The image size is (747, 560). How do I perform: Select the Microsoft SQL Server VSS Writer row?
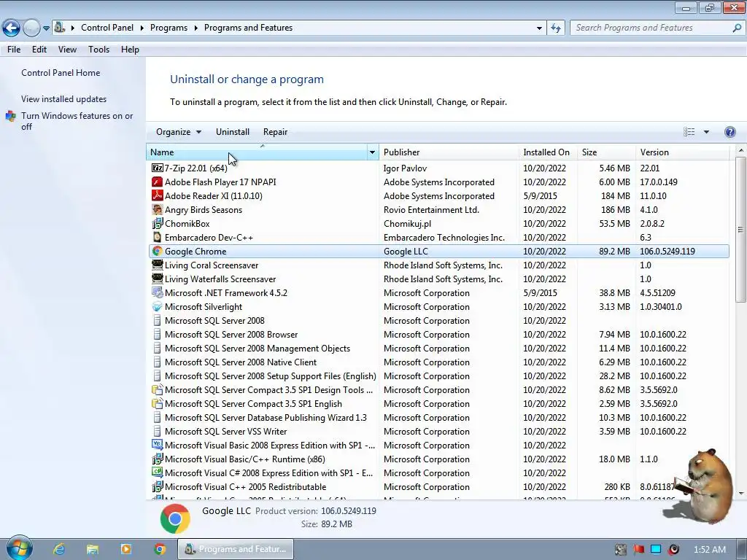tap(438, 432)
